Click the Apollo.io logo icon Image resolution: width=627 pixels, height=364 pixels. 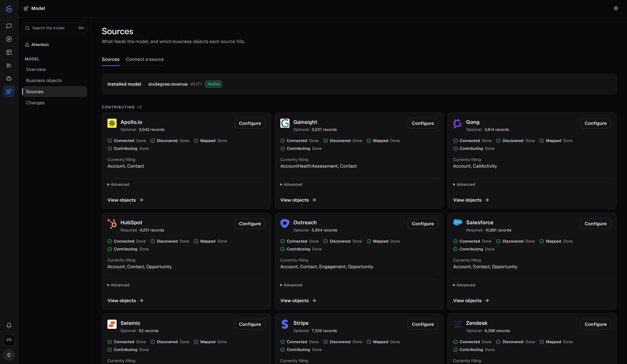[x=112, y=123]
